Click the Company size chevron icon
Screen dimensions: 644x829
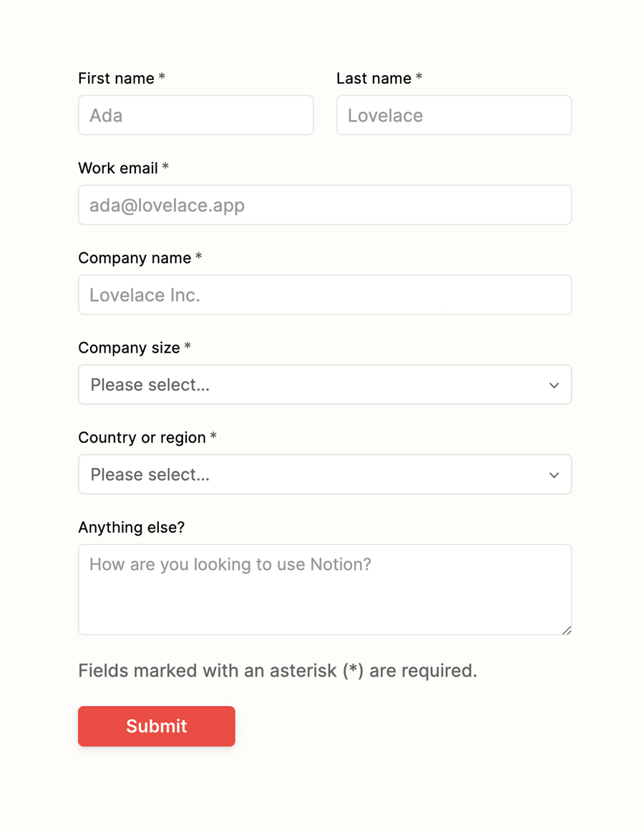tap(554, 385)
